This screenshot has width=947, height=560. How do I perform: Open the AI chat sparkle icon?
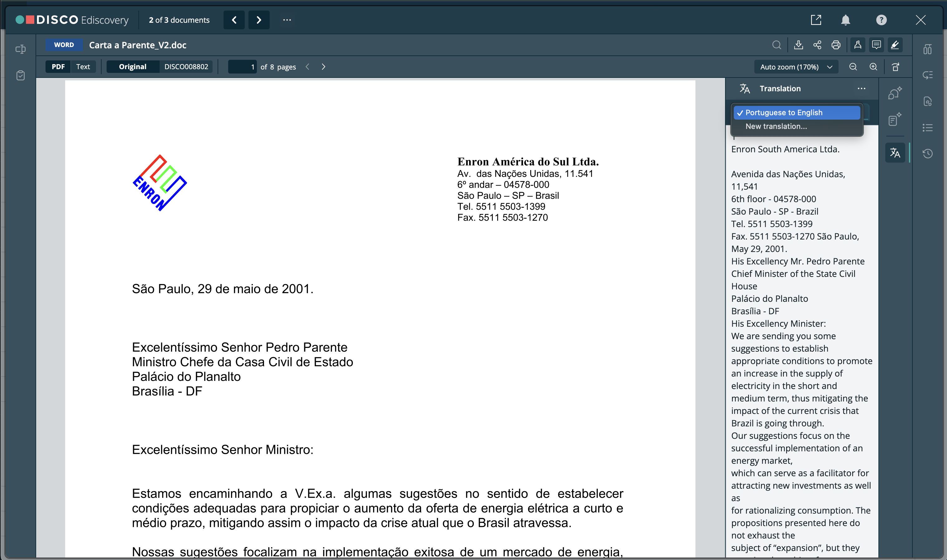coord(895,93)
